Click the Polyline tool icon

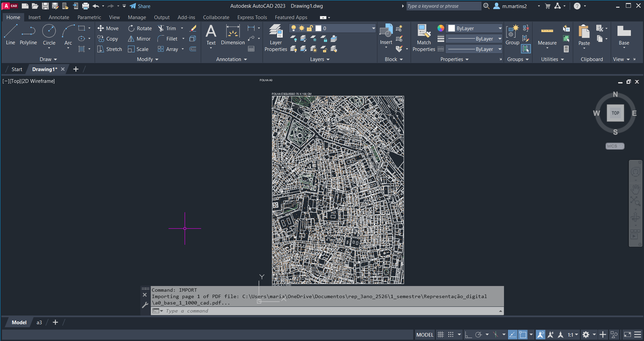click(28, 32)
